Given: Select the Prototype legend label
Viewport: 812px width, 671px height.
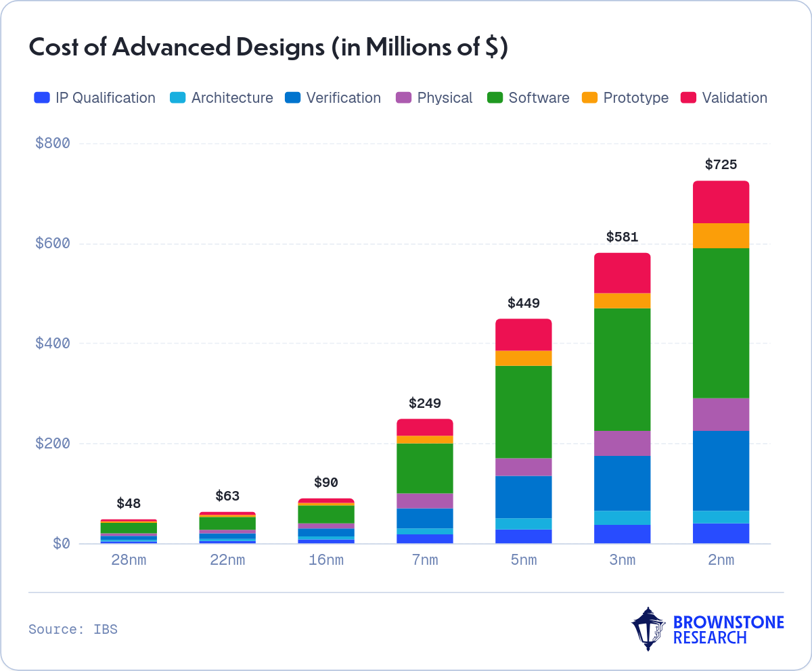Looking at the screenshot, I should [x=636, y=98].
